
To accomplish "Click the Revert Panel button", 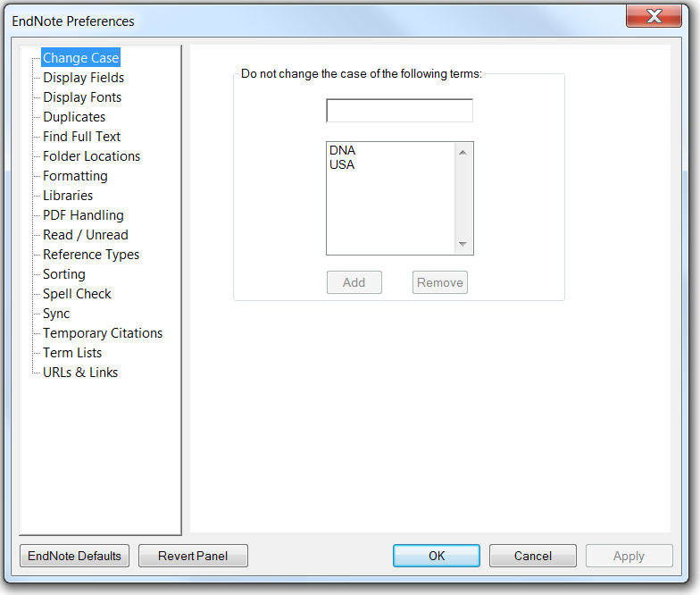I will 193,556.
